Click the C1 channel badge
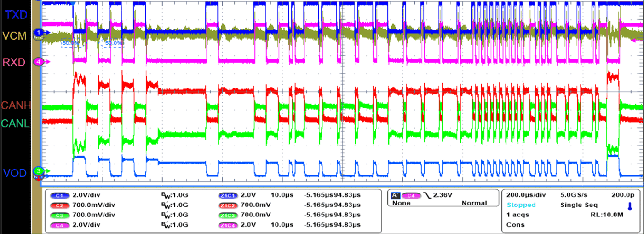The height and width of the screenshot is (234, 644). coord(60,195)
